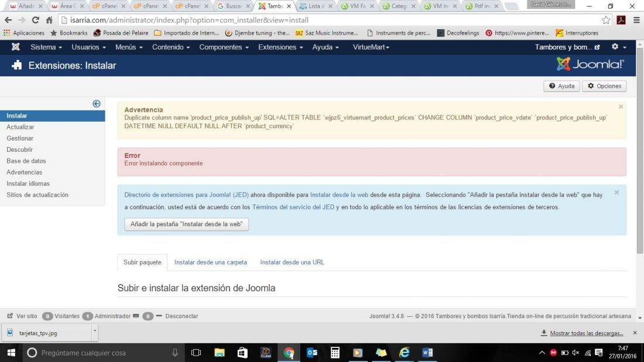Open Internet Explorer from the taskbar
This screenshot has height=362, width=644.
[405, 353]
